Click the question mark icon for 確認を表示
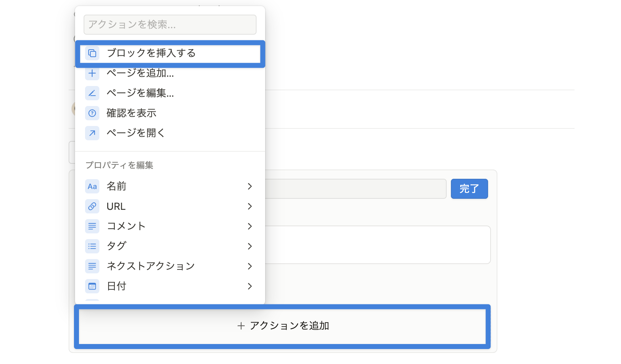621x364 pixels. pyautogui.click(x=92, y=113)
